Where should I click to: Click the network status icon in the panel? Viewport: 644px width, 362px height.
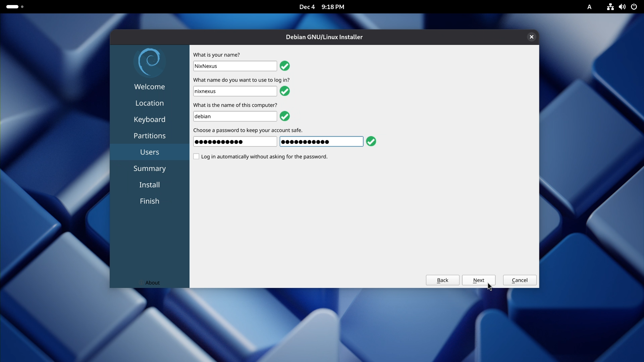[610, 7]
